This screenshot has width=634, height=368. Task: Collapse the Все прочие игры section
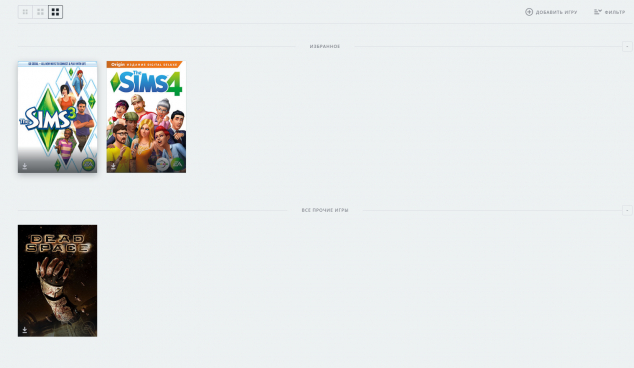tap(627, 210)
